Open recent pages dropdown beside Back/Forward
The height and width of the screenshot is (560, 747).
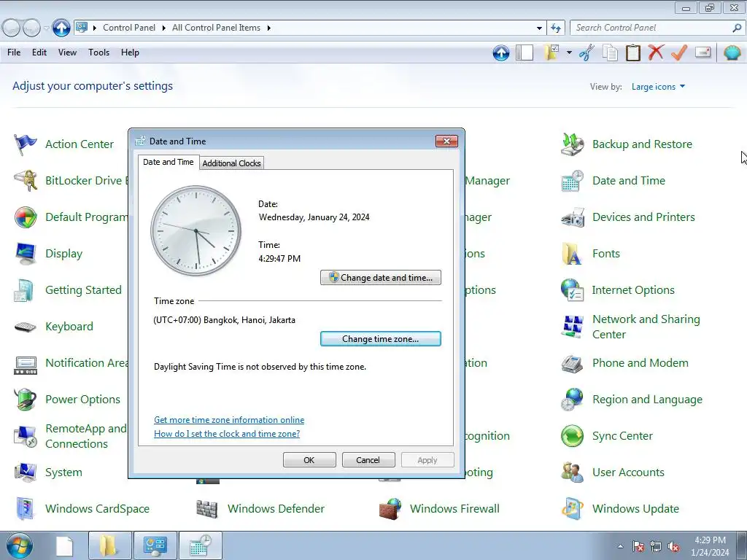click(x=46, y=28)
